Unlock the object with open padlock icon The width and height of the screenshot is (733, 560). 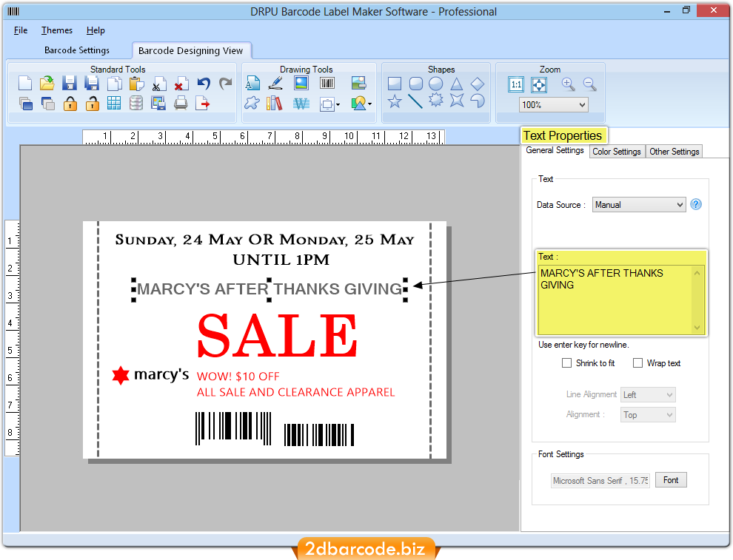pyautogui.click(x=92, y=104)
